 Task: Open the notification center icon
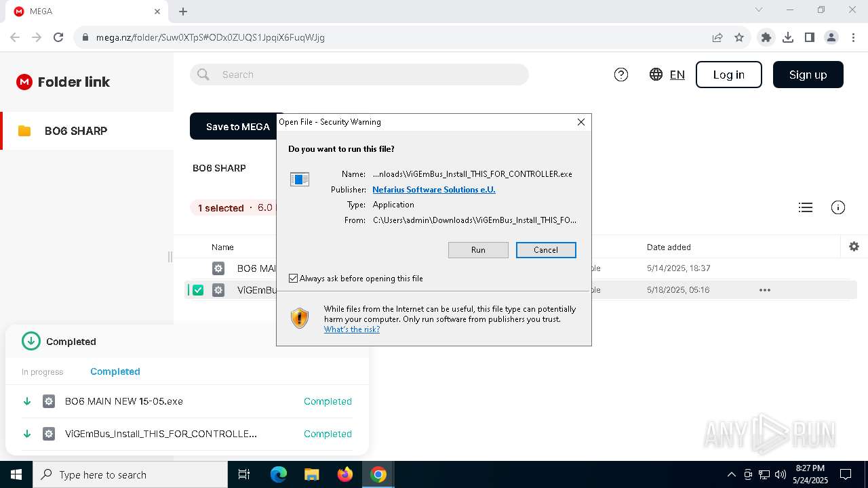(846, 474)
